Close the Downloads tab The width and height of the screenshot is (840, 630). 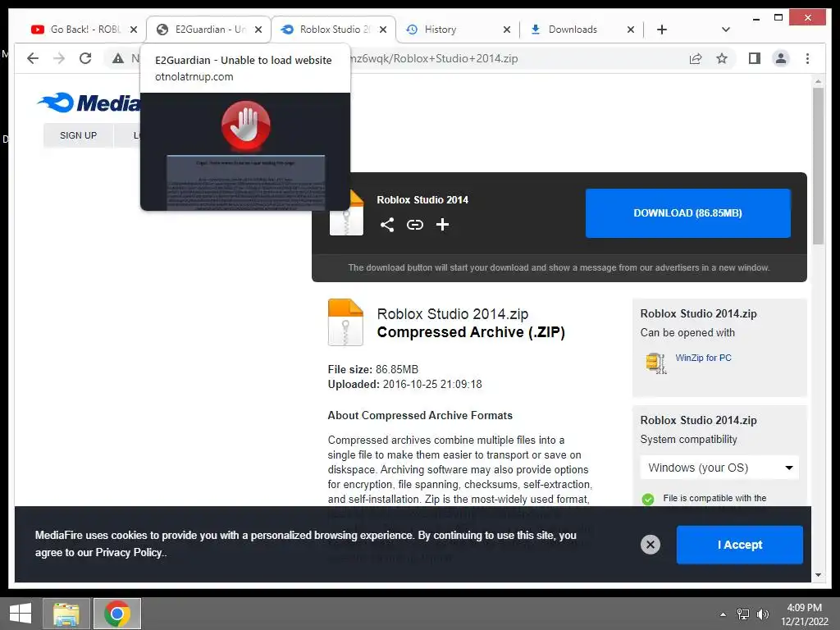(x=631, y=30)
